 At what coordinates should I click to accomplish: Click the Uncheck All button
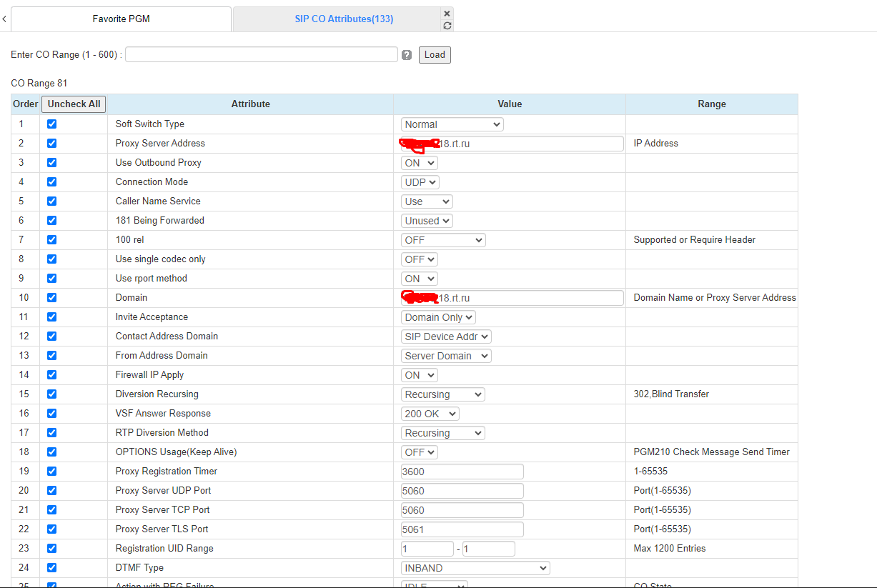[x=74, y=104]
